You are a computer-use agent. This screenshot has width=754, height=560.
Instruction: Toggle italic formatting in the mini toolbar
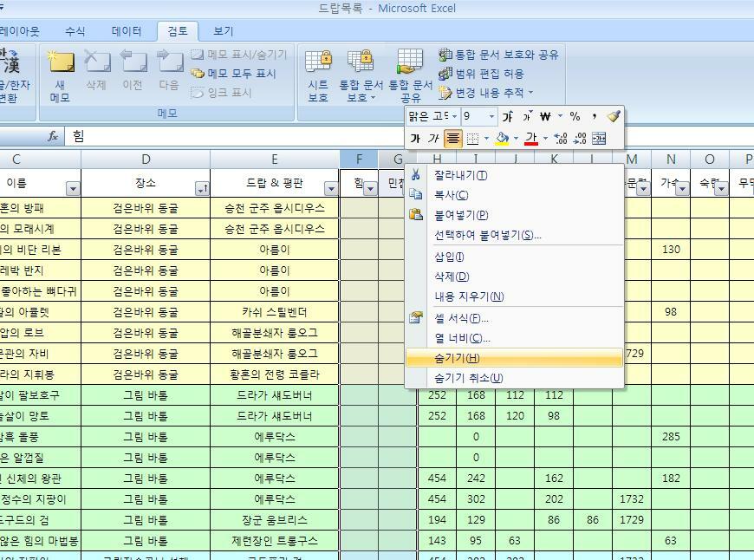(432, 139)
